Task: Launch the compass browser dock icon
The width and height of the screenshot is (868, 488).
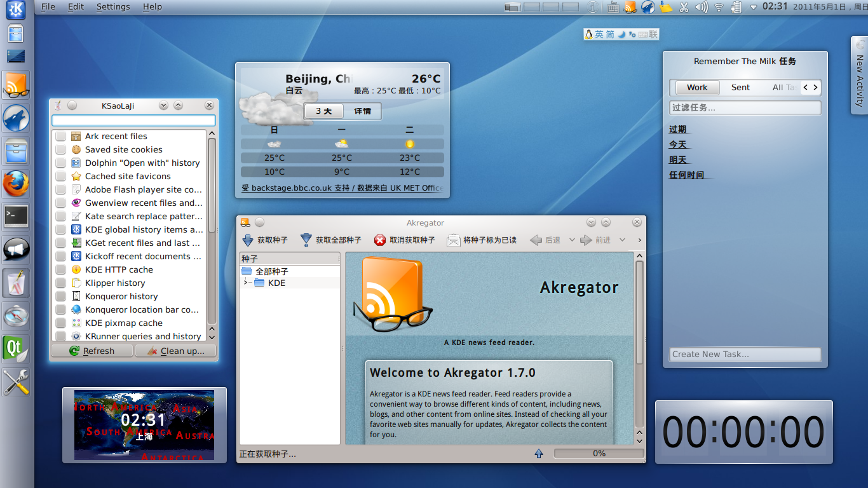Action: [x=16, y=316]
